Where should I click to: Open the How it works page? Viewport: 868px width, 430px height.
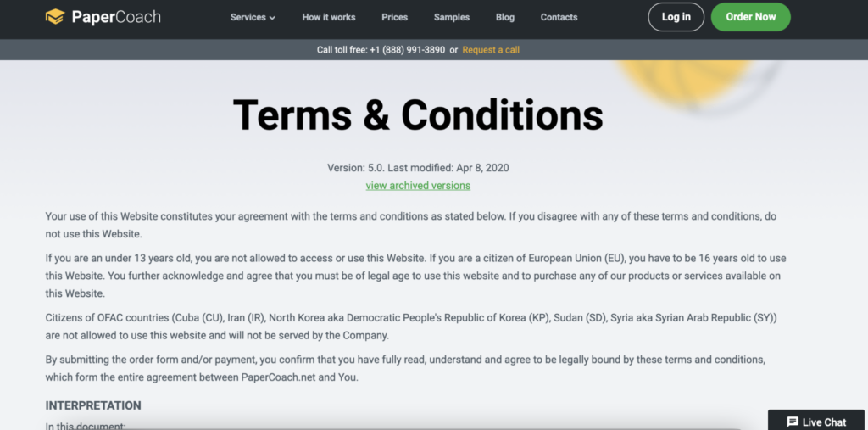(329, 17)
